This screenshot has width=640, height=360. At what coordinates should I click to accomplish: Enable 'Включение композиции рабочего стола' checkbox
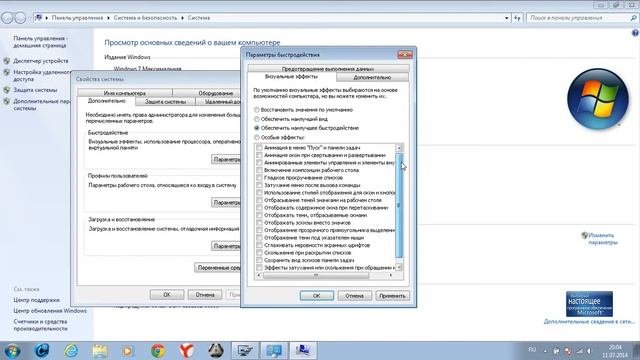pyautogui.click(x=259, y=170)
